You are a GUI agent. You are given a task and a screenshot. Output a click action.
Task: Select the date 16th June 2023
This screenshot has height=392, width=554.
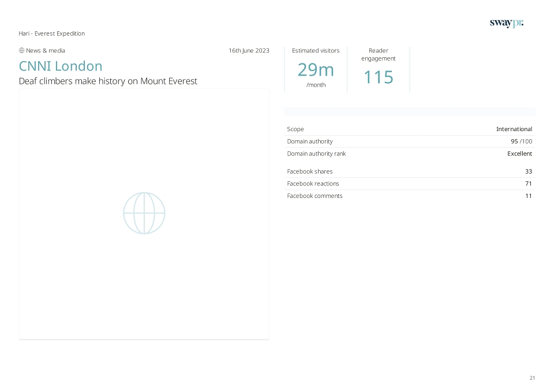pyautogui.click(x=249, y=51)
